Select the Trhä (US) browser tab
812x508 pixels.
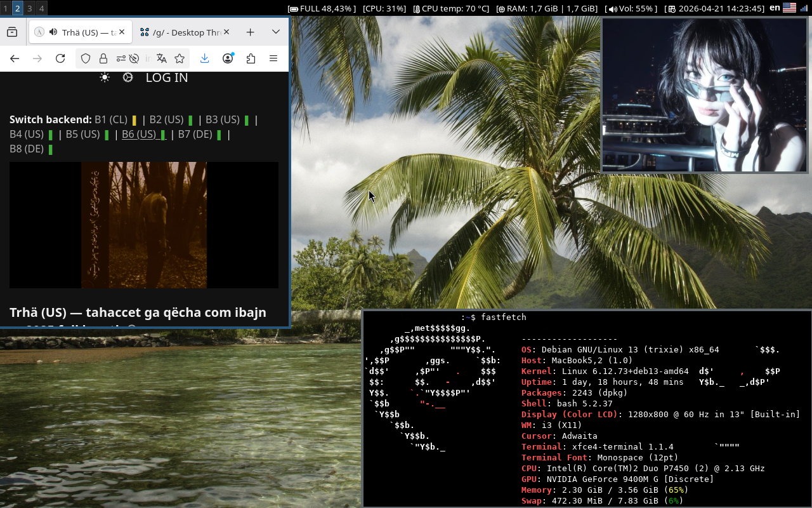point(80,32)
